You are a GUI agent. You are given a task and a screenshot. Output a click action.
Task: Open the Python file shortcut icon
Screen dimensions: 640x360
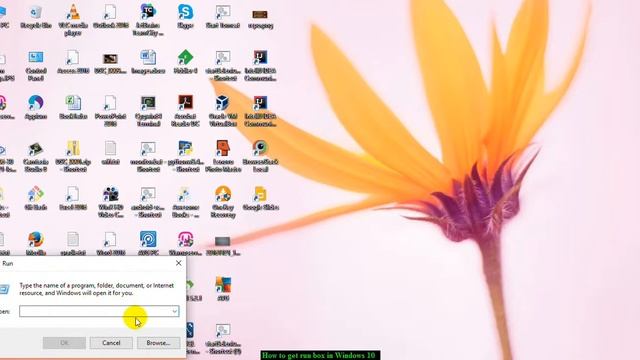[x=185, y=149]
